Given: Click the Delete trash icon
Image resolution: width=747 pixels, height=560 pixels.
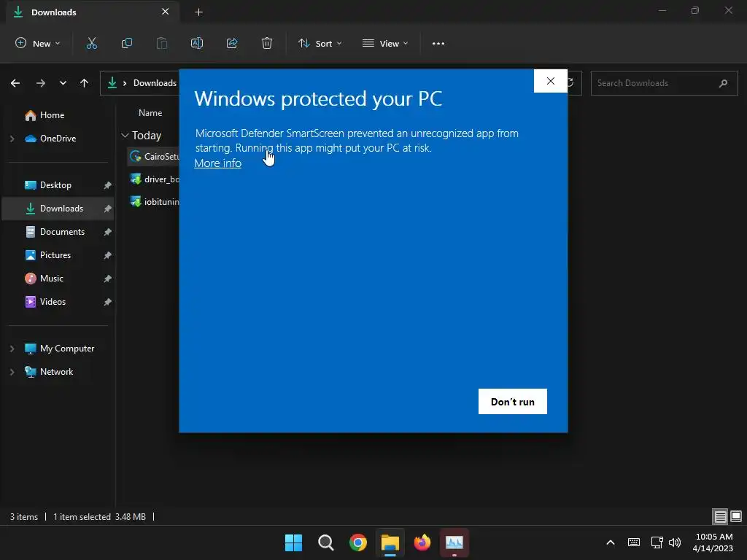Looking at the screenshot, I should coord(267,43).
